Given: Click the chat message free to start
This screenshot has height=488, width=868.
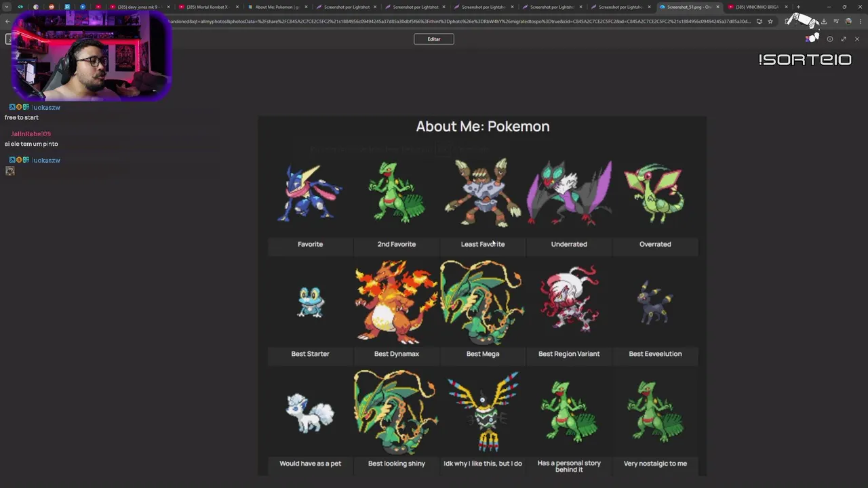Looking at the screenshot, I should tap(22, 117).
